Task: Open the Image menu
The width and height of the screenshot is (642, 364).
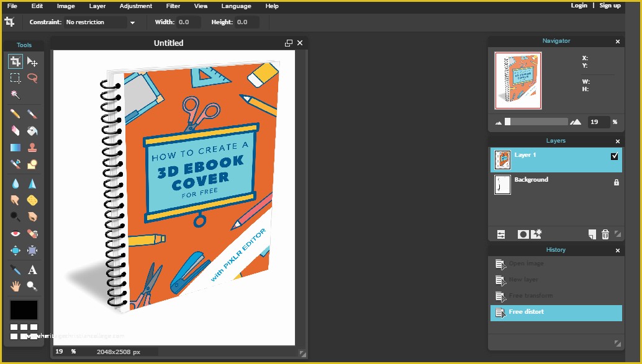Action: pos(66,6)
